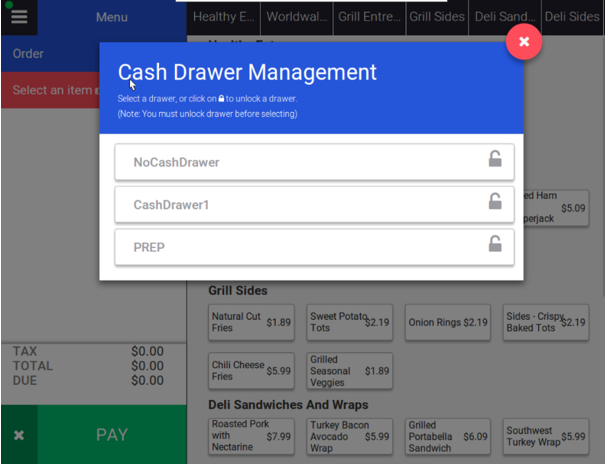Image resolution: width=605 pixels, height=464 pixels.
Task: Click the PAY button
Action: 112,435
